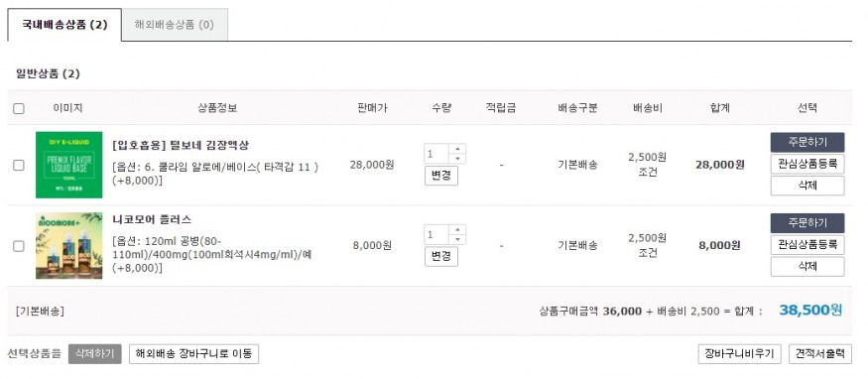Click 삭제하기 for selected products
The height and width of the screenshot is (379, 868).
[94, 353]
